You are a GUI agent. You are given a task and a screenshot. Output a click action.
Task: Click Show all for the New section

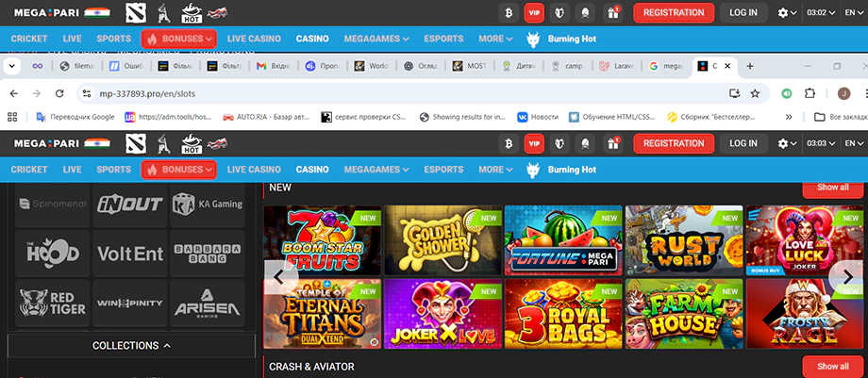(832, 188)
